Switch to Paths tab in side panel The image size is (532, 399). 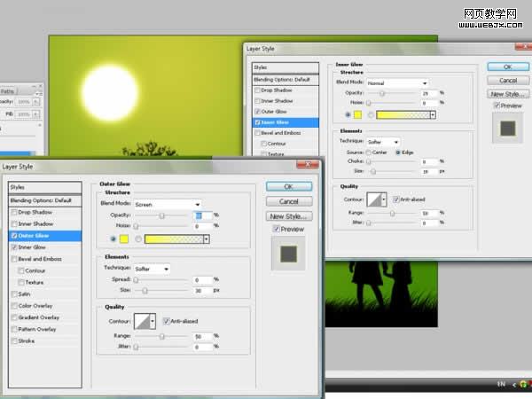7,91
